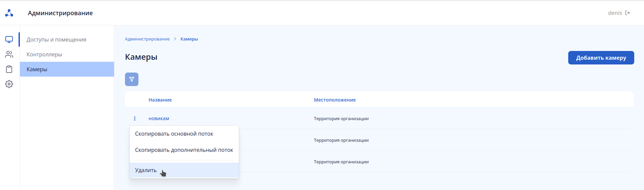644x190 pixels.
Task: Click Администрирование breadcrumb link
Action: tap(147, 39)
